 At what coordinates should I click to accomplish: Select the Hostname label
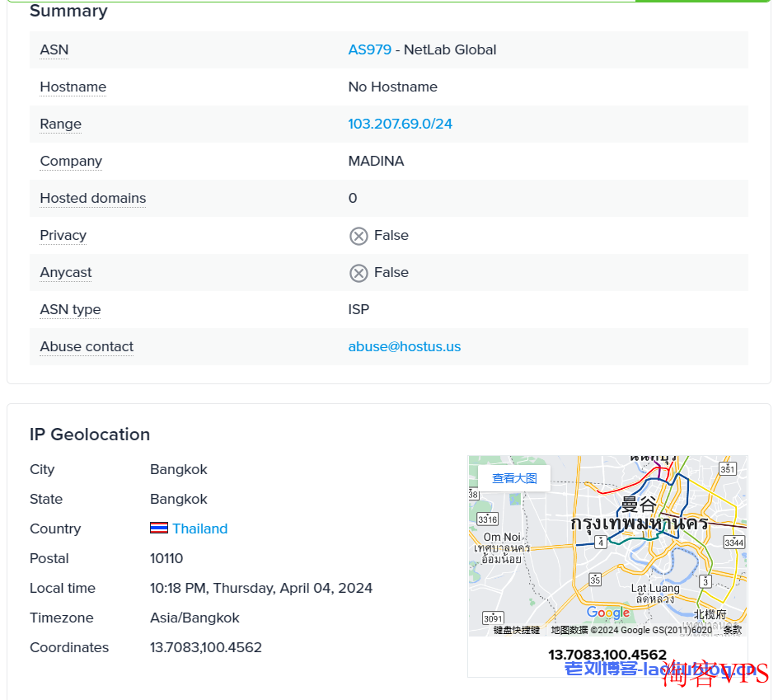click(73, 87)
